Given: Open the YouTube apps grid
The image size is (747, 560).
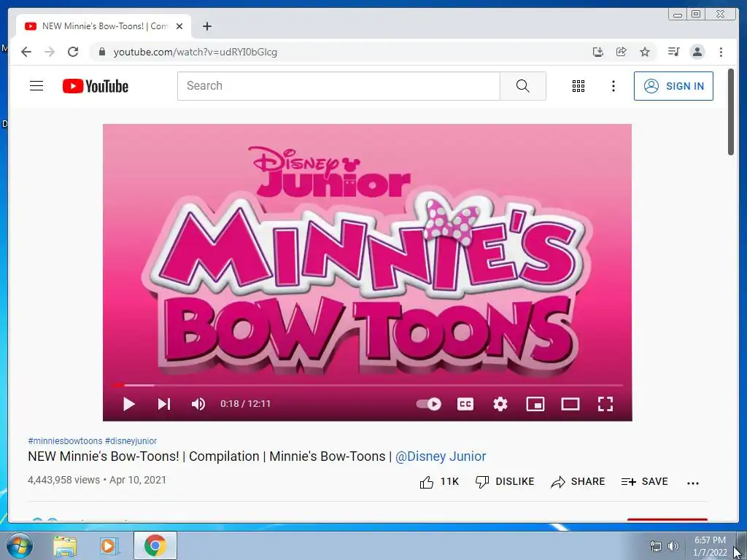Looking at the screenshot, I should [578, 86].
